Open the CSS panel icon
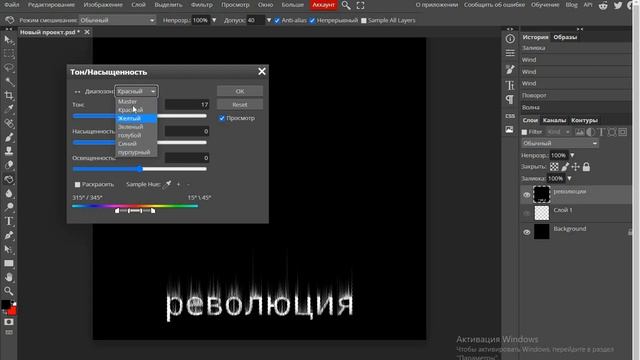Viewport: 640px width, 360px height. pos(510,116)
